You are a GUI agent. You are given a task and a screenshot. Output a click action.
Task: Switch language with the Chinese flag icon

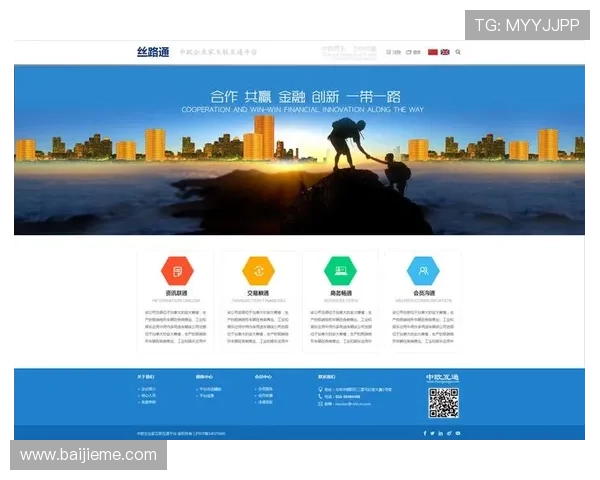(x=432, y=52)
